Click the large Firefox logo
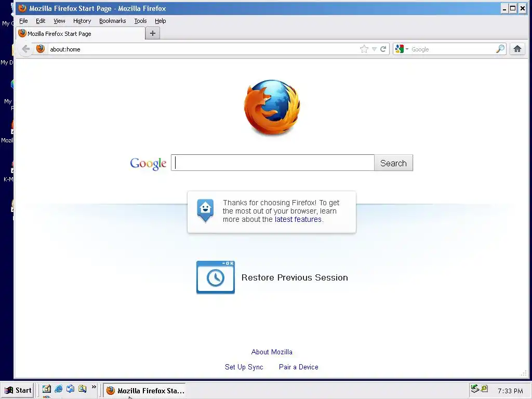The image size is (532, 399). pos(272,107)
